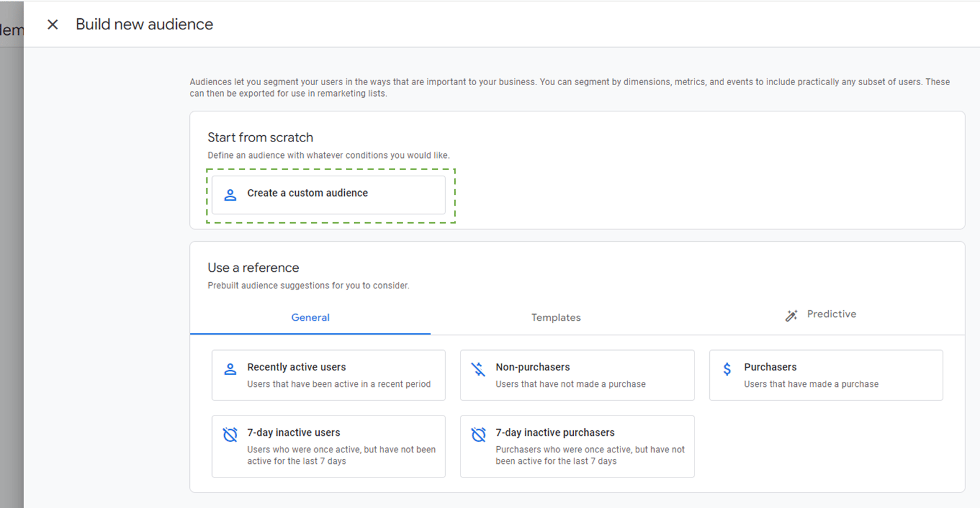The image size is (980, 508).
Task: Click the Use a reference heading
Action: pos(253,268)
